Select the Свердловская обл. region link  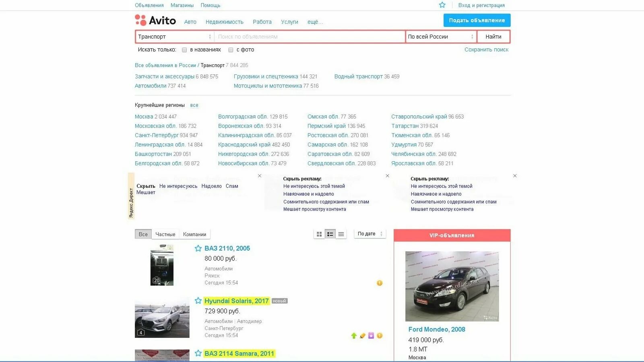click(331, 163)
